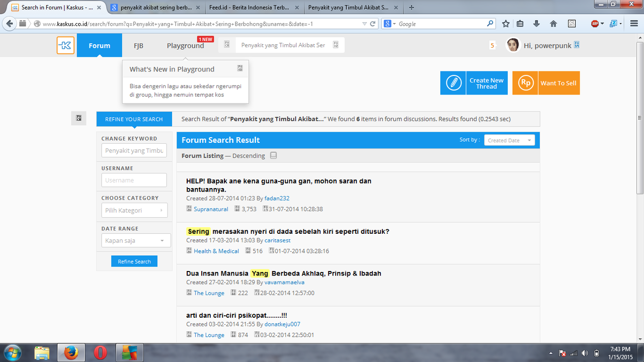Viewport: 644px width, 362px height.
Task: Open the downloads arrow icon
Action: pyautogui.click(x=536, y=24)
